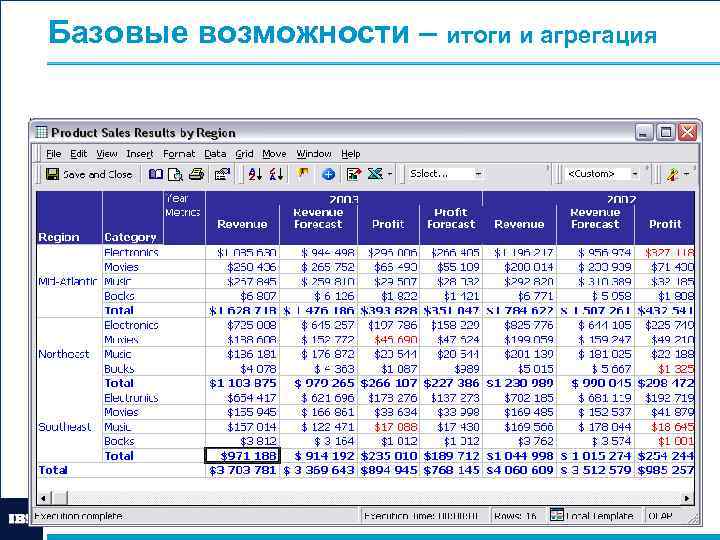Select the Mid-Atlantic region cell

pyautogui.click(x=68, y=281)
